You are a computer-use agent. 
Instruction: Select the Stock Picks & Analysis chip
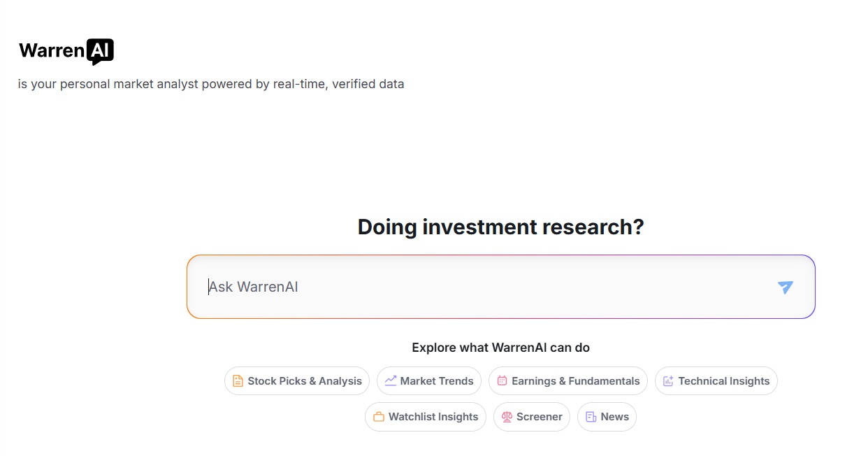click(x=297, y=381)
